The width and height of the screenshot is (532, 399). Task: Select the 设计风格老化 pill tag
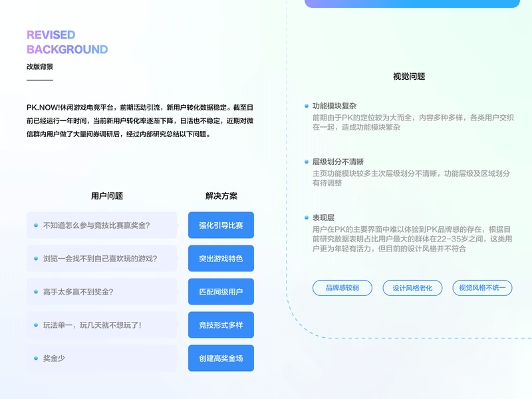coord(412,288)
